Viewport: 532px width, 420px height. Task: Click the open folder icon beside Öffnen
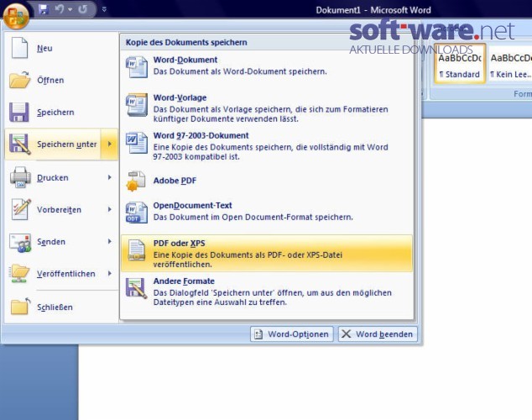point(19,80)
